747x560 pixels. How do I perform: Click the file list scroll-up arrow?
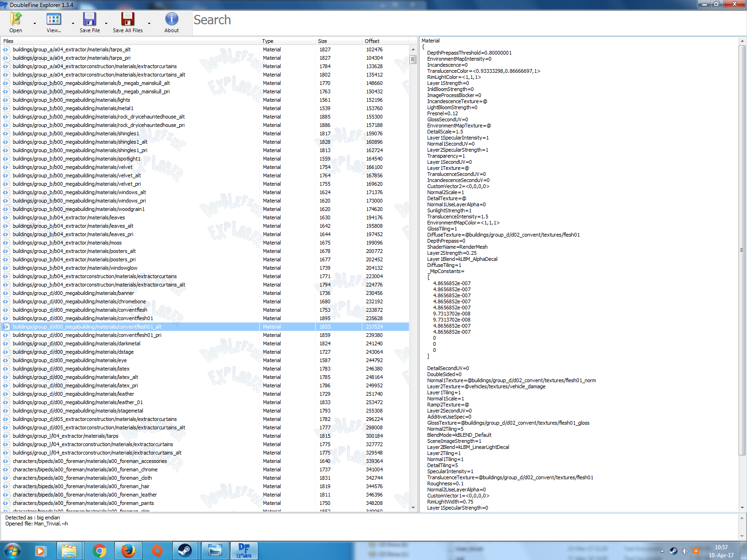pos(413,49)
